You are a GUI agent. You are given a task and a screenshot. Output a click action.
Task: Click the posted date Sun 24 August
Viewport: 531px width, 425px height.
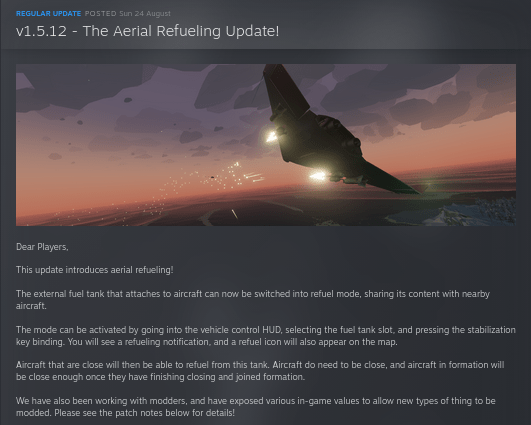coord(145,14)
